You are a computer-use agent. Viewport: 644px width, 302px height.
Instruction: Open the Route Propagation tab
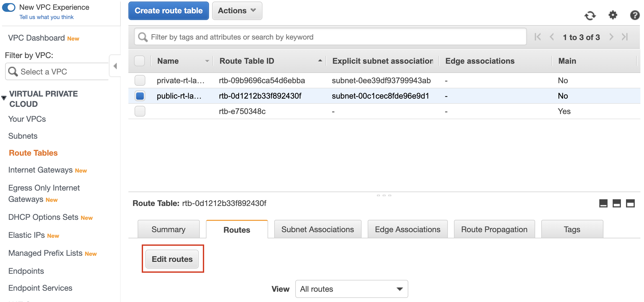[x=494, y=229]
